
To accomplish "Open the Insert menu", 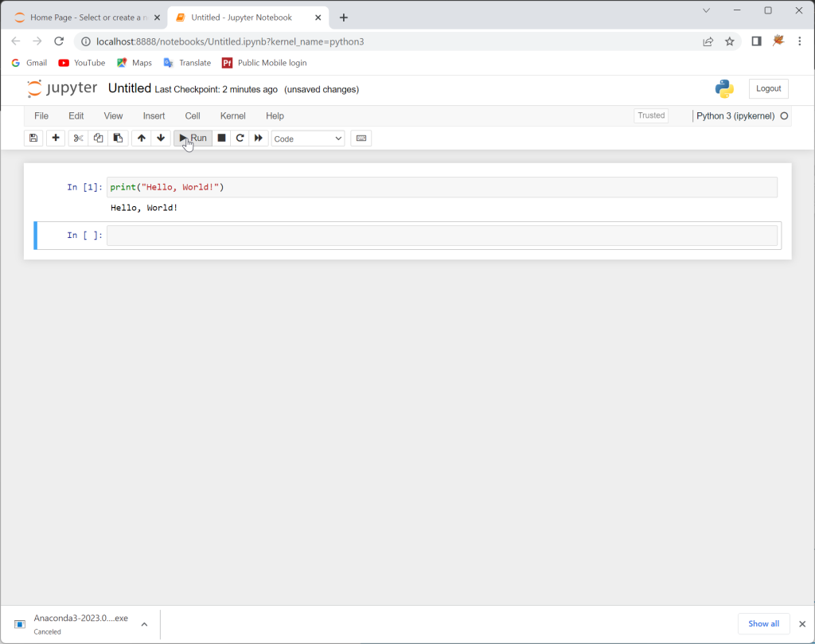I will click(x=154, y=116).
